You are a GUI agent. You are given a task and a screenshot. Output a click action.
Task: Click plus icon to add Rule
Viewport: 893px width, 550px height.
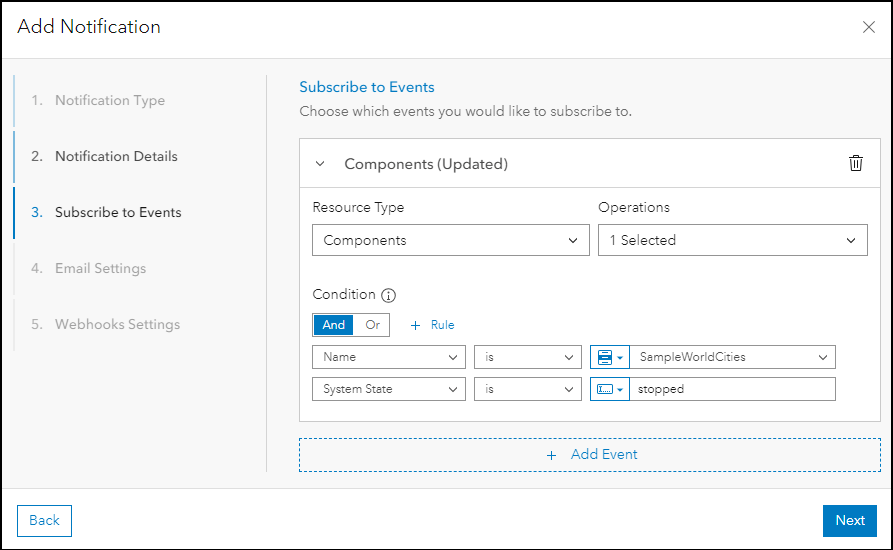pos(416,325)
